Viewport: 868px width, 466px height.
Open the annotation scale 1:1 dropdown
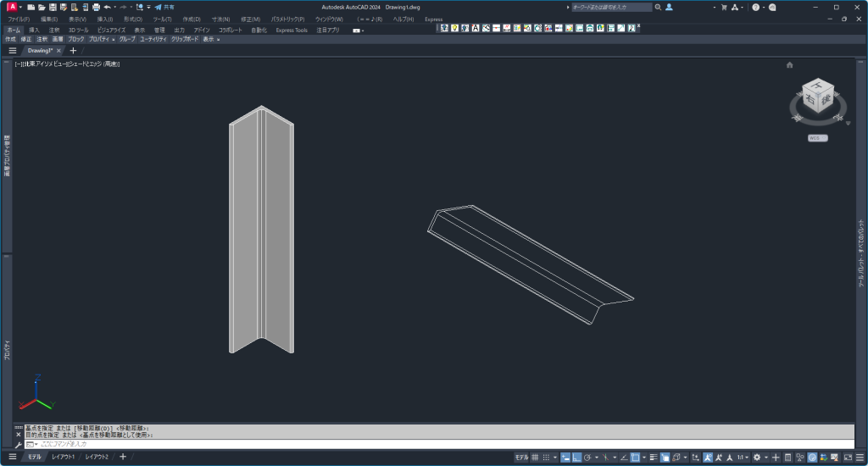pos(743,458)
